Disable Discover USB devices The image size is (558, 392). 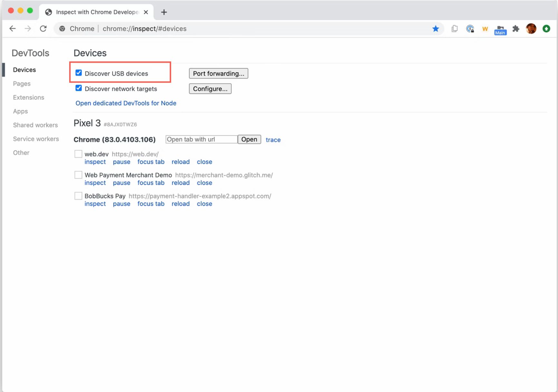(79, 73)
